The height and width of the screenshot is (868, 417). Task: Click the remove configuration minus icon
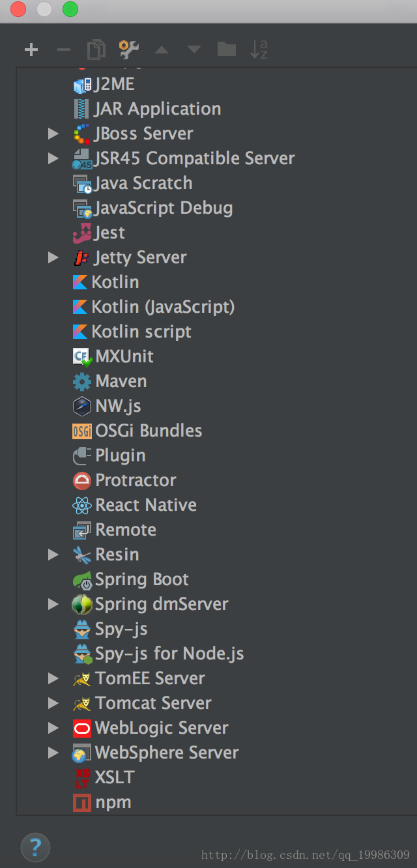[63, 50]
